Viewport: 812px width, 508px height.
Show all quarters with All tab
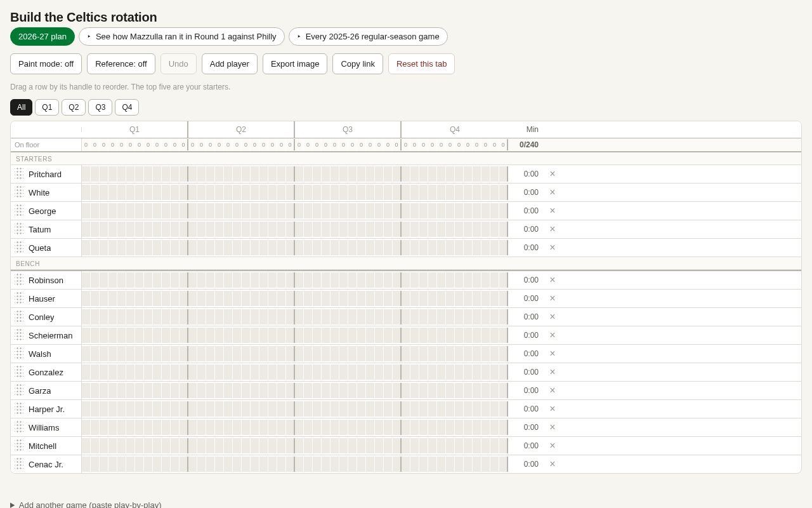pyautogui.click(x=21, y=107)
